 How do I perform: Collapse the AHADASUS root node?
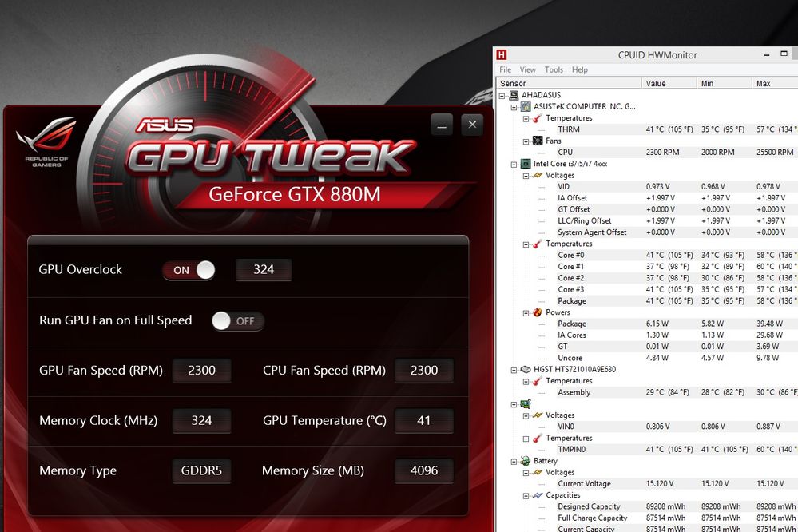pyautogui.click(x=502, y=95)
